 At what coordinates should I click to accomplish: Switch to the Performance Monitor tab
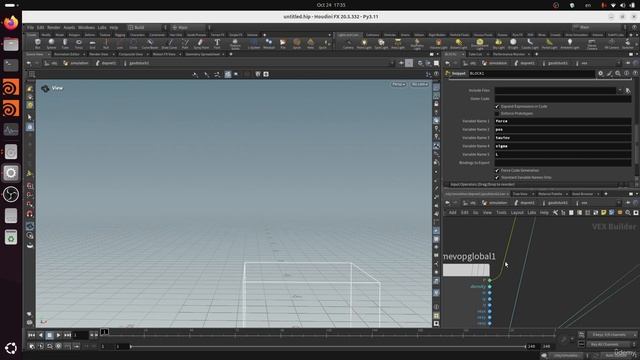pos(509,54)
